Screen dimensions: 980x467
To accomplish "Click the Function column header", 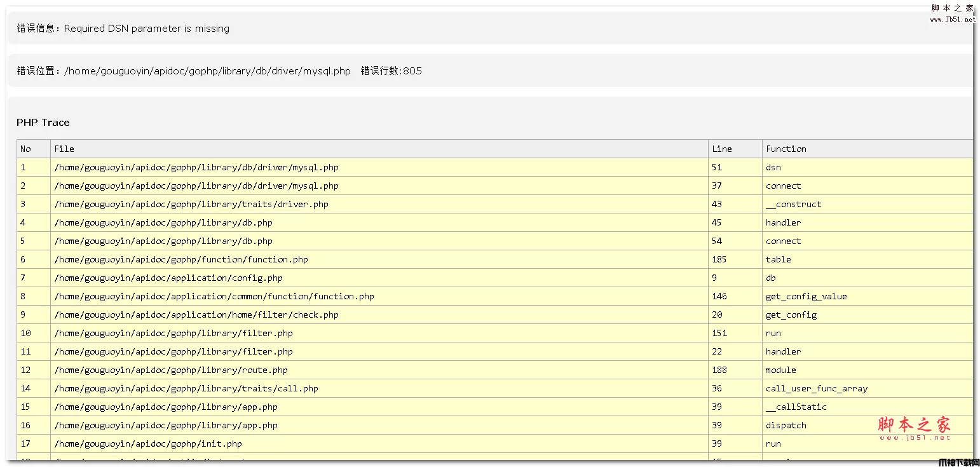I will pos(786,148).
